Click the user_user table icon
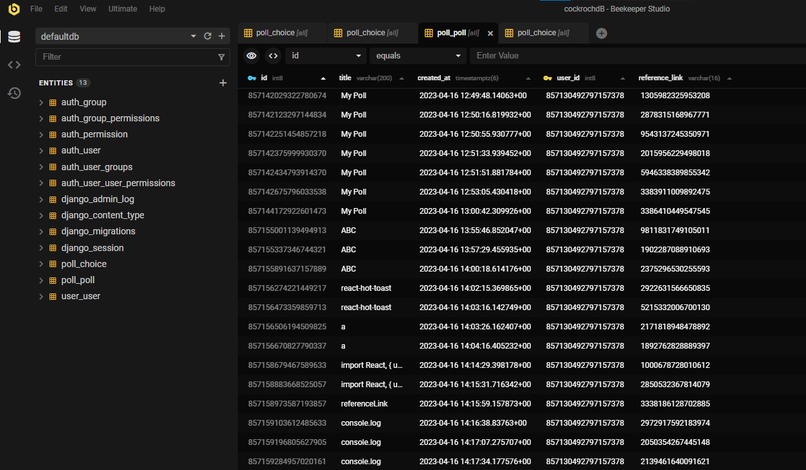The image size is (806, 470). click(x=52, y=296)
